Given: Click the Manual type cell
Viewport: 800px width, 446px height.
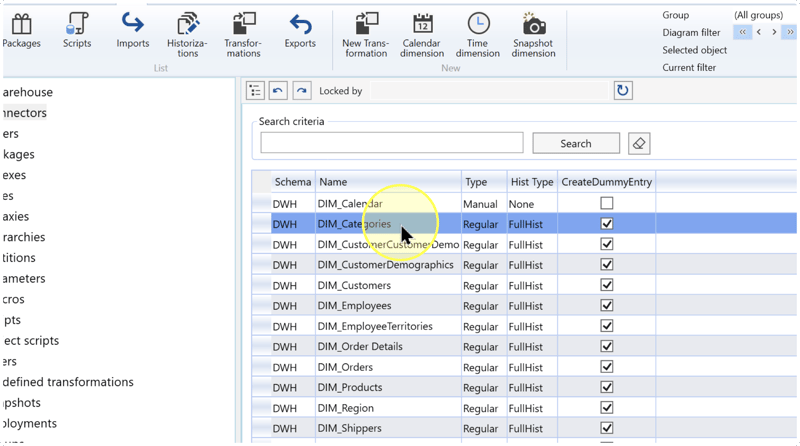Looking at the screenshot, I should pos(484,204).
